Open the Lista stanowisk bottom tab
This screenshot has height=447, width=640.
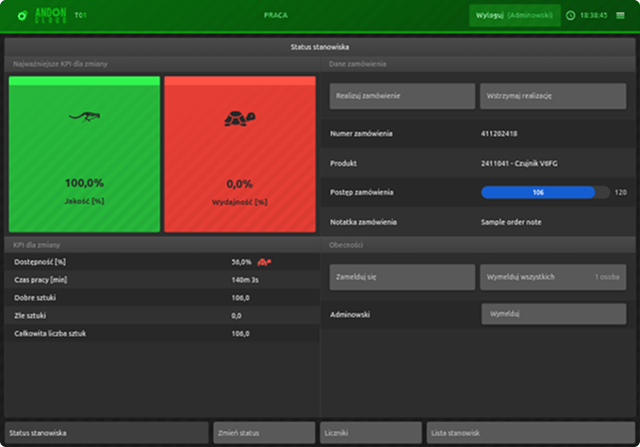click(531, 433)
